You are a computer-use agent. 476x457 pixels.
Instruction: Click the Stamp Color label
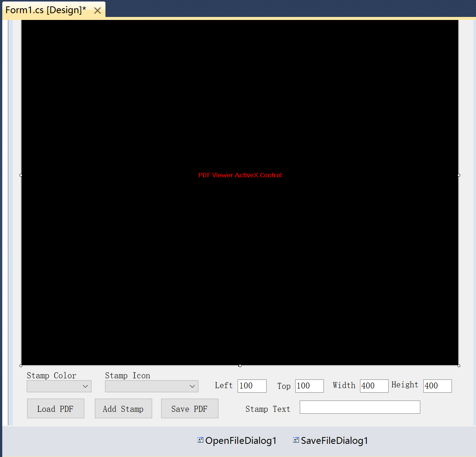[x=52, y=376]
